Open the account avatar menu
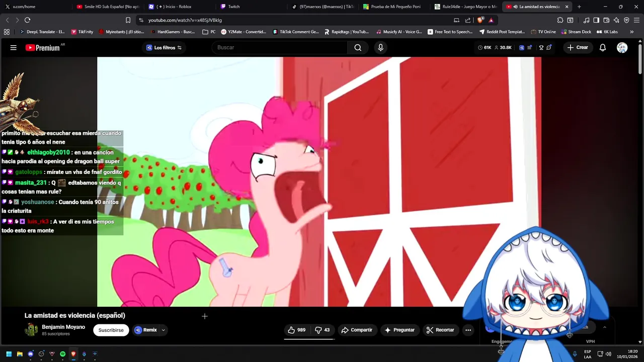The image size is (644, 362). click(622, 47)
